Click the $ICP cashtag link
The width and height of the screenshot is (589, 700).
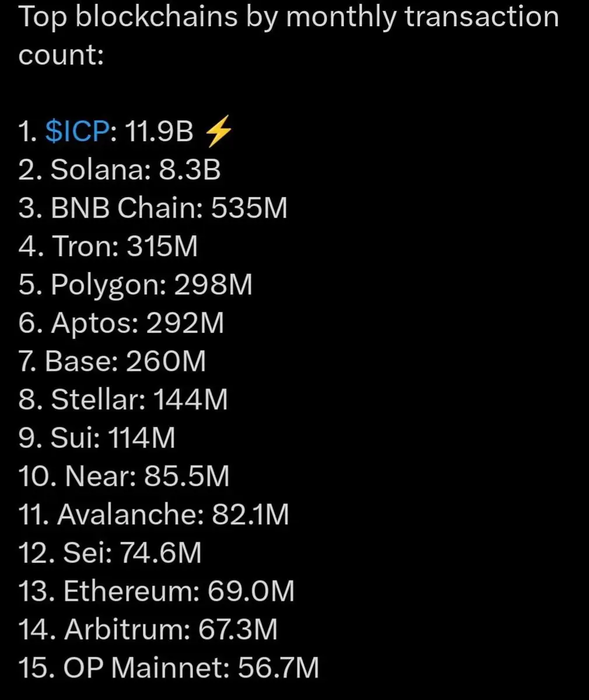77,132
